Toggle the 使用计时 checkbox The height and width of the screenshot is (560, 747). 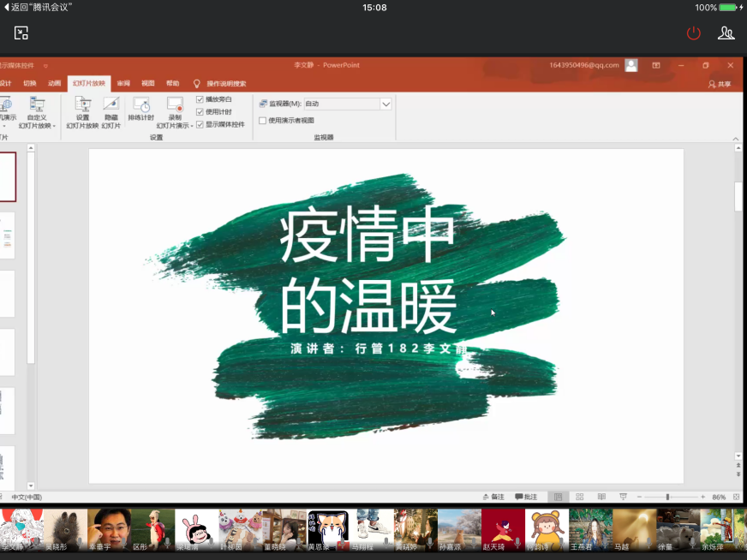(x=200, y=111)
